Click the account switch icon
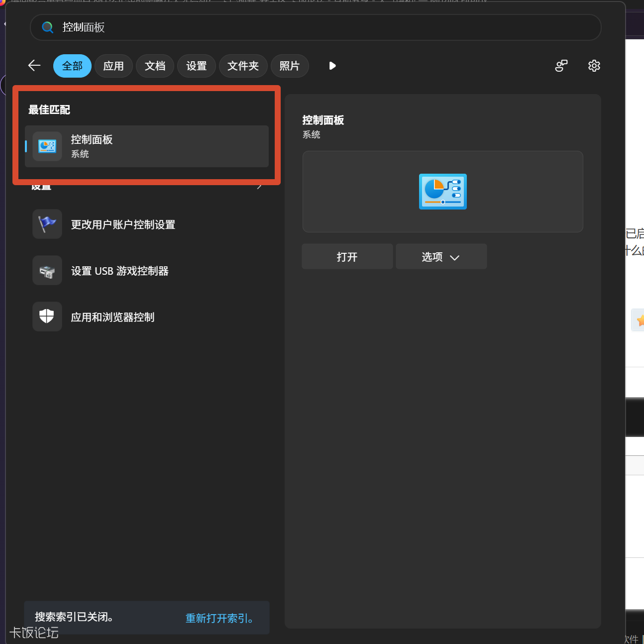The image size is (644, 644). point(561,66)
